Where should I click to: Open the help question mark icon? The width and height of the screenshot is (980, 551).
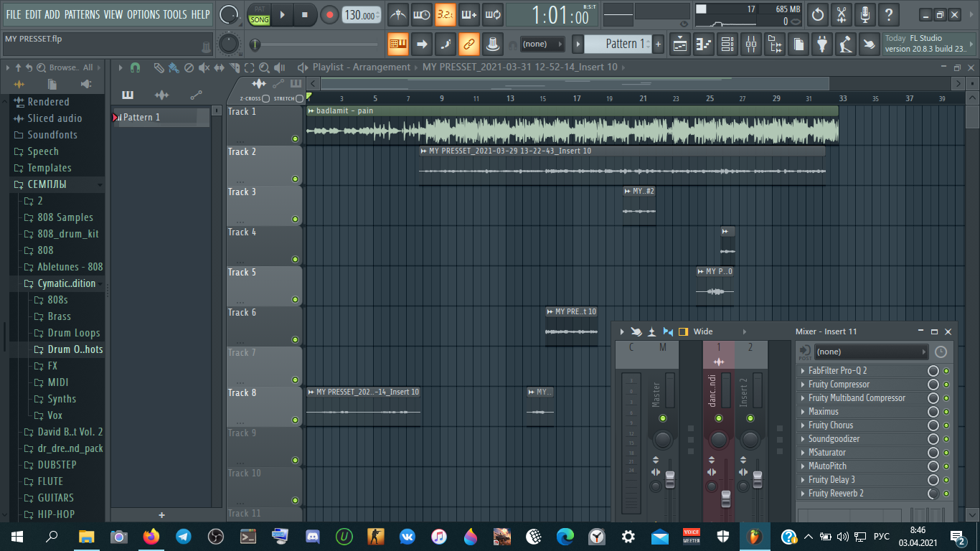[x=889, y=14]
